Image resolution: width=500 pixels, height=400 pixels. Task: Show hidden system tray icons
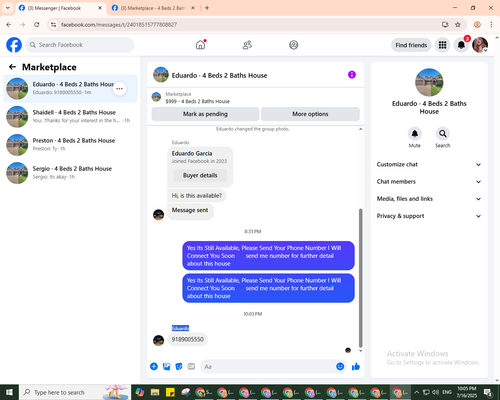click(416, 392)
